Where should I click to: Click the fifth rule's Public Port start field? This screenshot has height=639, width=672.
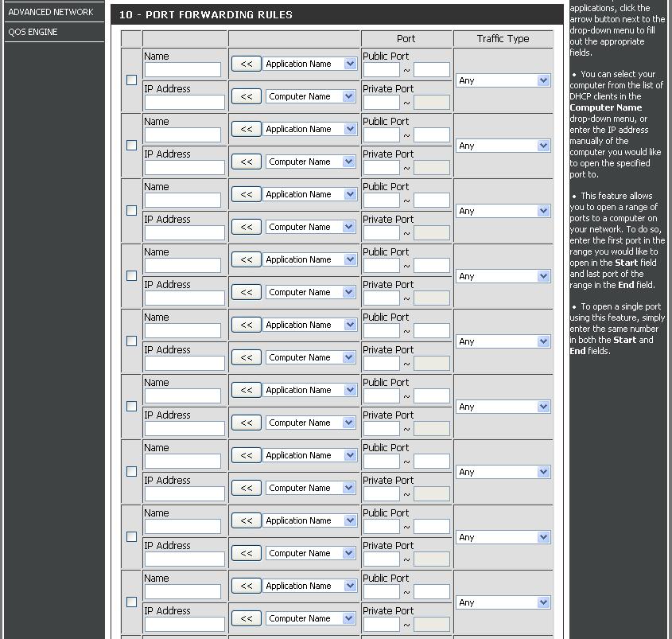pos(381,331)
